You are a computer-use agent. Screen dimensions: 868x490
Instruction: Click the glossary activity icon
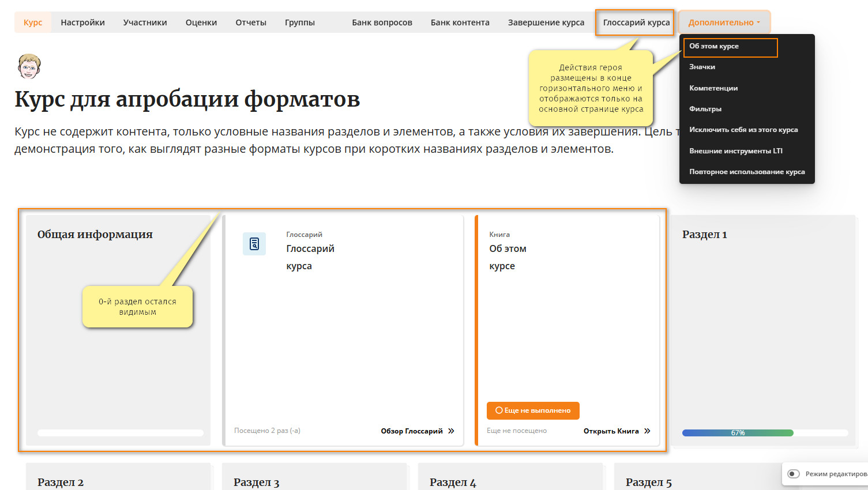coord(254,244)
